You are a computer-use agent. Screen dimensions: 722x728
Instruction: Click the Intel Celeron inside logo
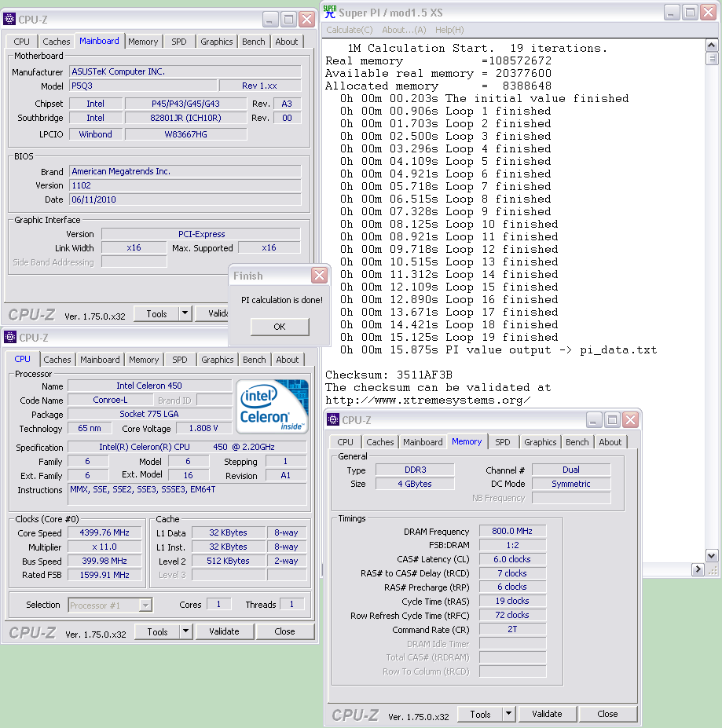(273, 407)
